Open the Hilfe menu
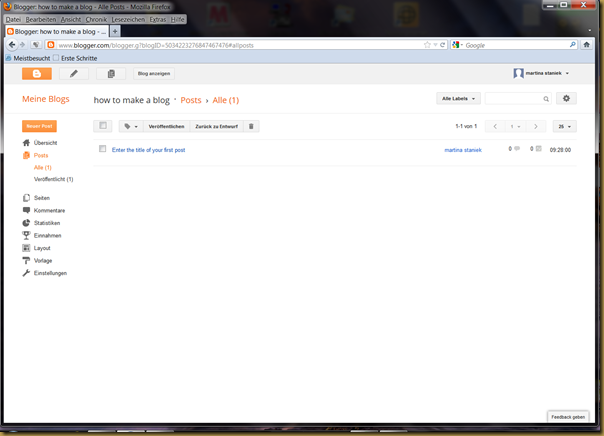This screenshot has width=604, height=436. click(x=177, y=20)
